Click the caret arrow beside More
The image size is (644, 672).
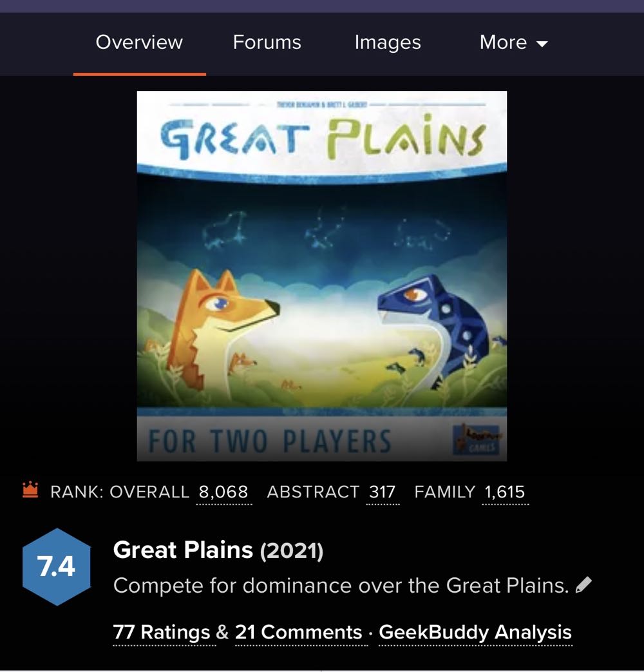pyautogui.click(x=542, y=44)
